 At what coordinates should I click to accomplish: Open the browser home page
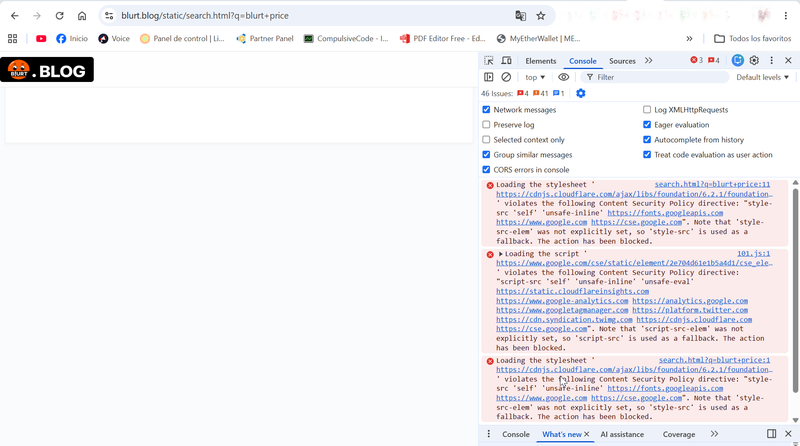coord(82,16)
